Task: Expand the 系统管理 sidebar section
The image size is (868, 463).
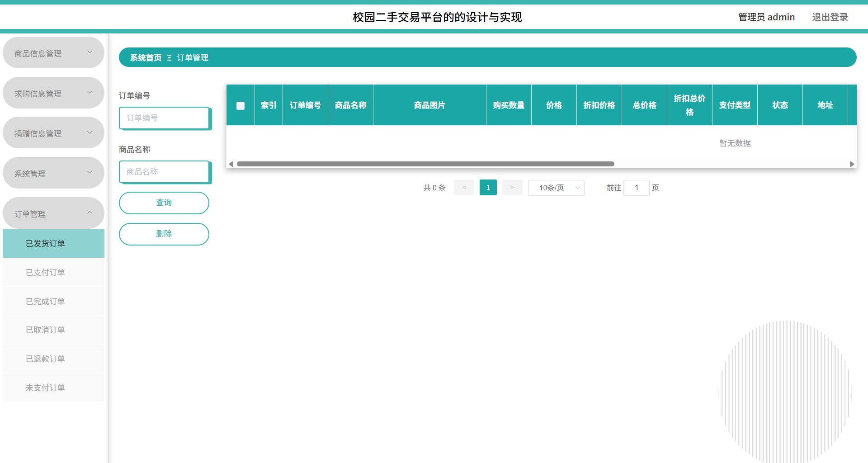Action: (53, 173)
